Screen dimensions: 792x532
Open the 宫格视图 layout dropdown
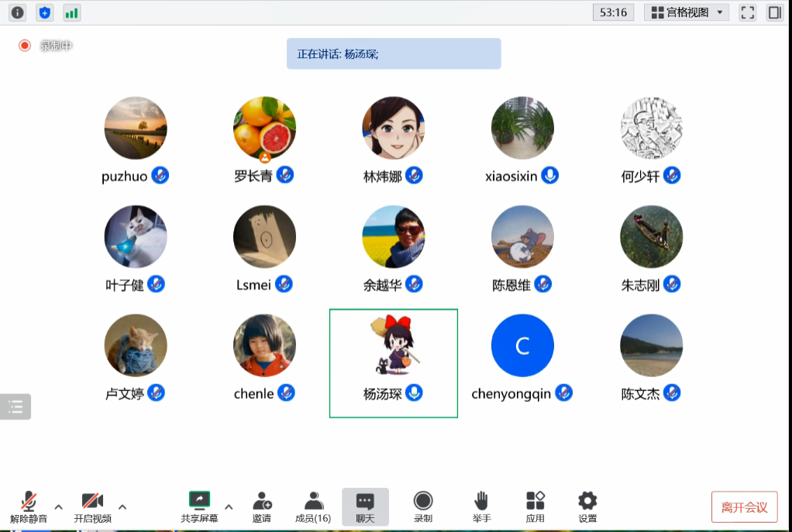pos(687,12)
